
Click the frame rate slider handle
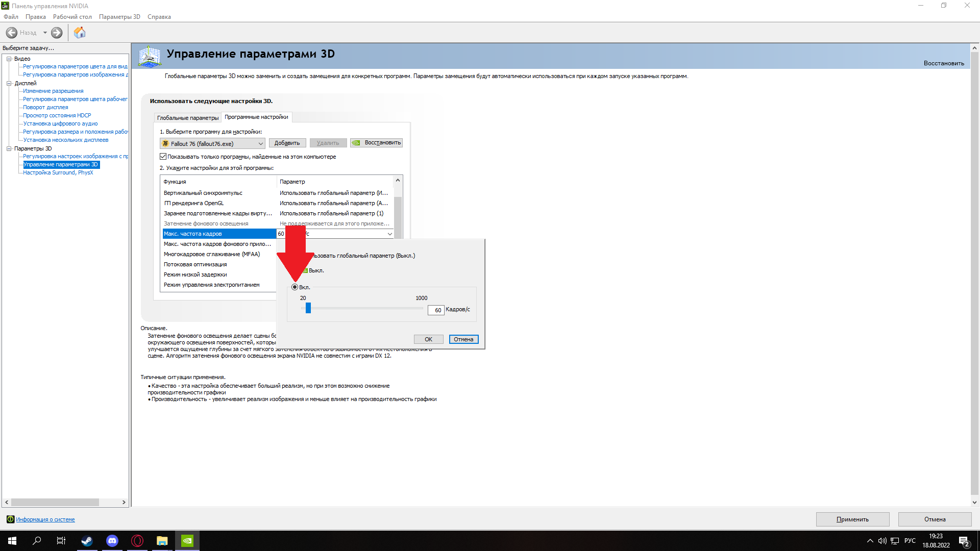click(308, 308)
